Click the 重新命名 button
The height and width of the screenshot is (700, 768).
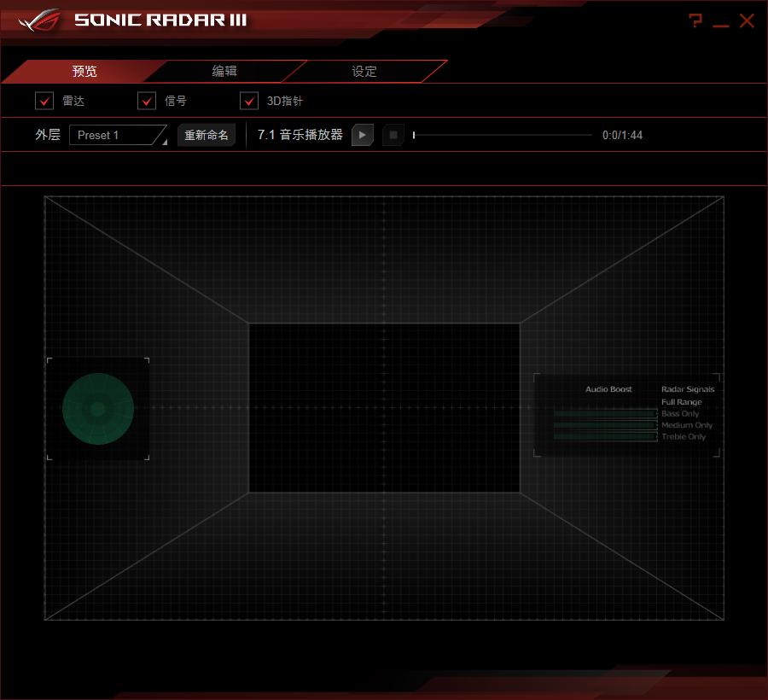point(207,135)
